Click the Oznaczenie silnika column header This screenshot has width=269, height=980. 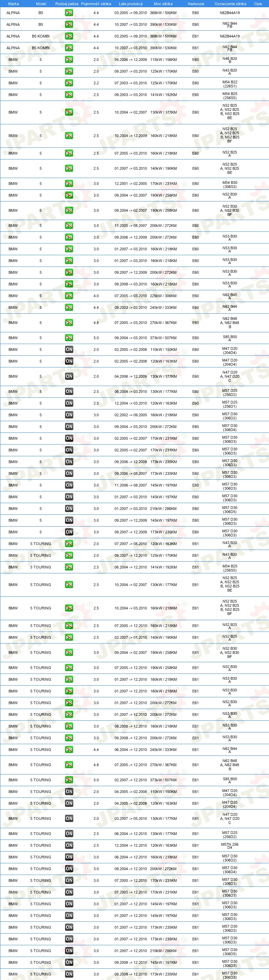(x=230, y=4)
